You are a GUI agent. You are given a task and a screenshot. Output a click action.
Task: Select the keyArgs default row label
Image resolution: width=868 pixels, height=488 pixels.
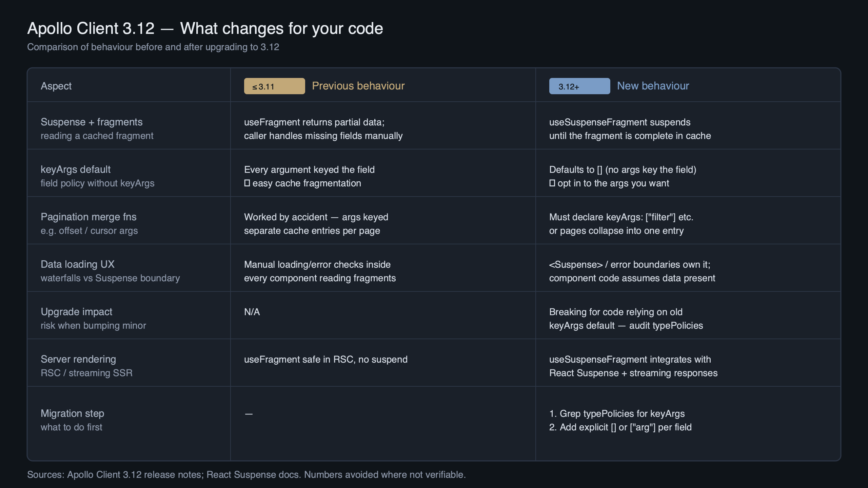click(x=76, y=169)
